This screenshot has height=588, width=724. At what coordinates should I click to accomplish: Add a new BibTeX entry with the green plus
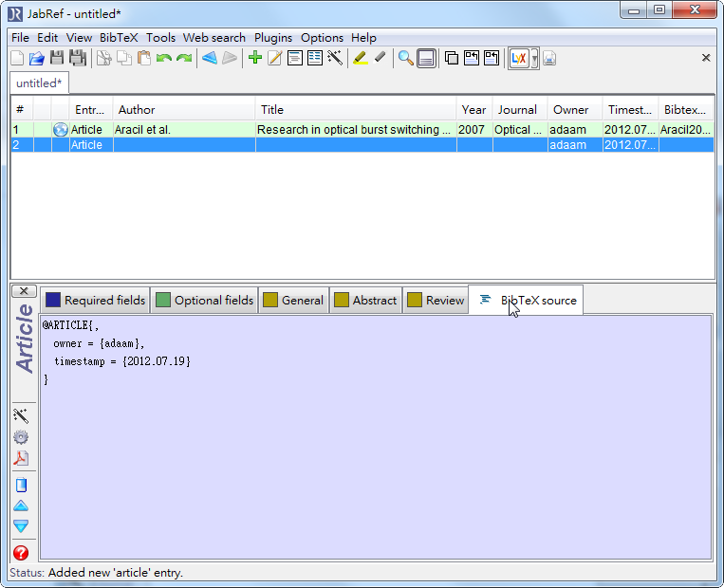[255, 58]
